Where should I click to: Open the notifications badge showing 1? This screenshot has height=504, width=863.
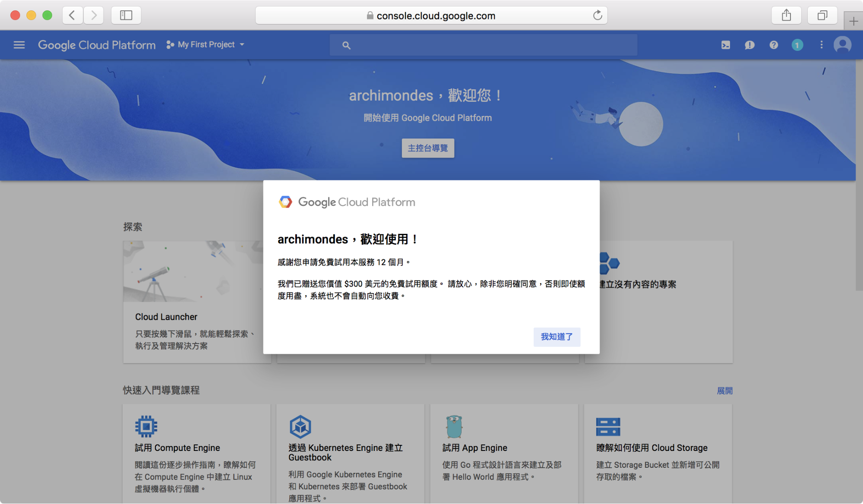tap(797, 45)
